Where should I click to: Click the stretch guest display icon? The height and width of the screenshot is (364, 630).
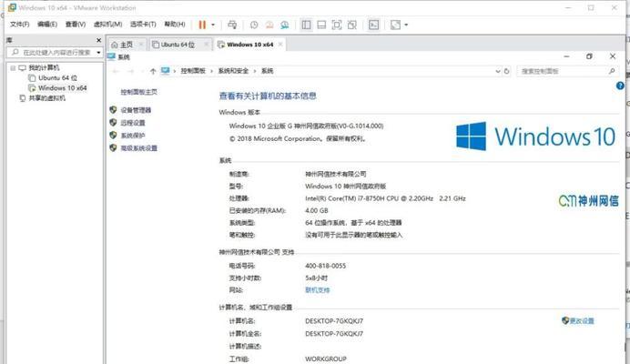[395, 25]
